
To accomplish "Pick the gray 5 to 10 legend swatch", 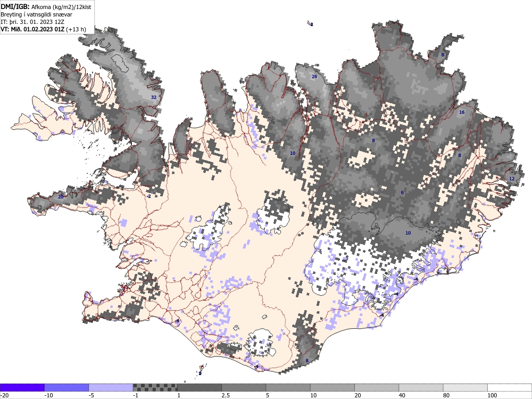I will click(x=288, y=387).
